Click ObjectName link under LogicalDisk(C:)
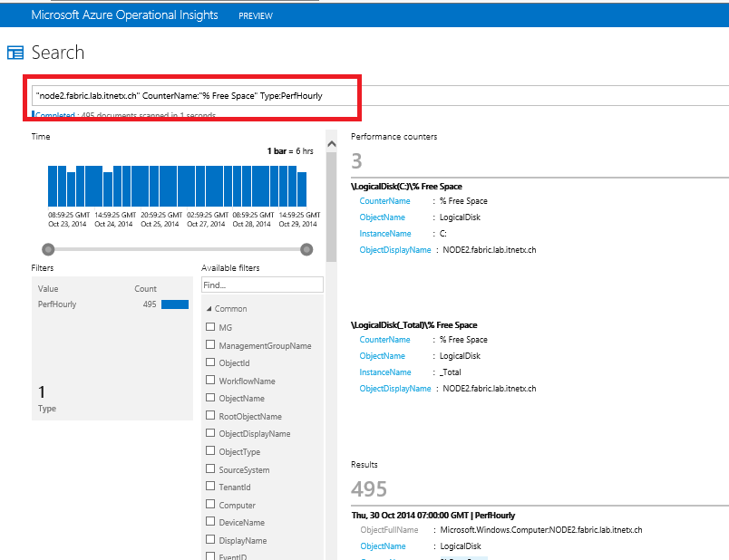Image resolution: width=729 pixels, height=560 pixels. click(x=382, y=217)
